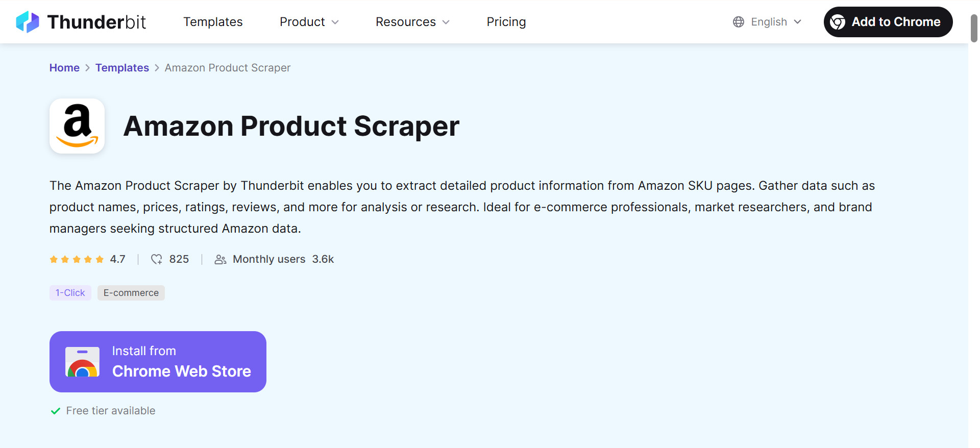The width and height of the screenshot is (980, 448).
Task: Click the Chrome Web Store logo on install button
Action: tap(83, 362)
